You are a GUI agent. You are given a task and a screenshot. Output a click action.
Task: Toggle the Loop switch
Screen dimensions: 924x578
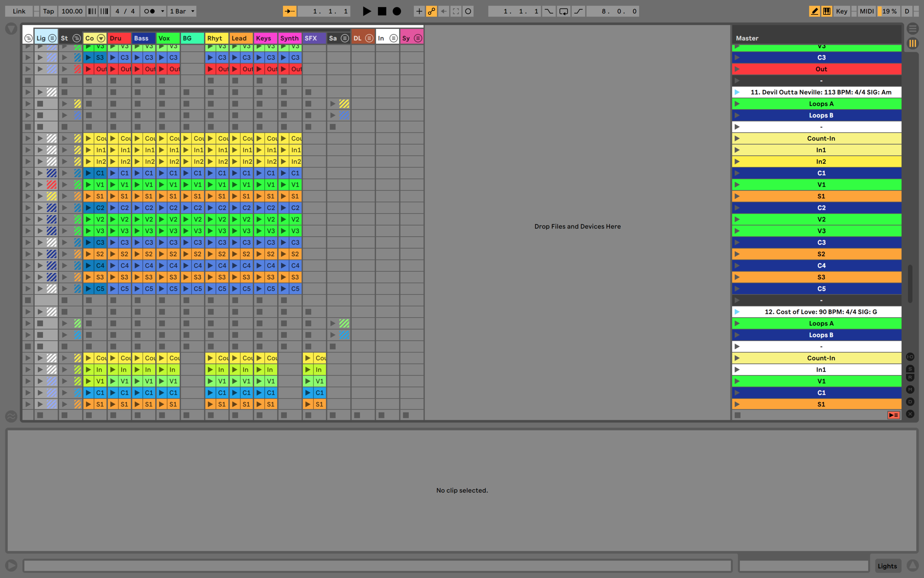(563, 11)
